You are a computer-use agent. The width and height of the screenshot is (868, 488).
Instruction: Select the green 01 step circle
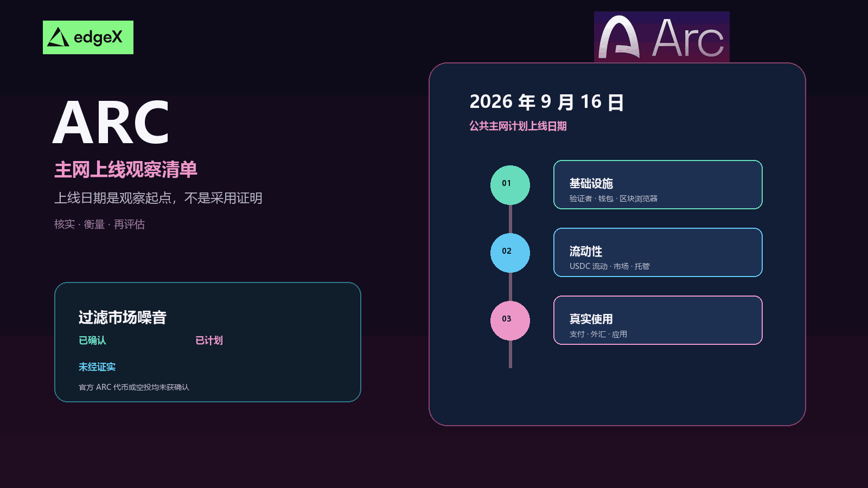(x=510, y=185)
